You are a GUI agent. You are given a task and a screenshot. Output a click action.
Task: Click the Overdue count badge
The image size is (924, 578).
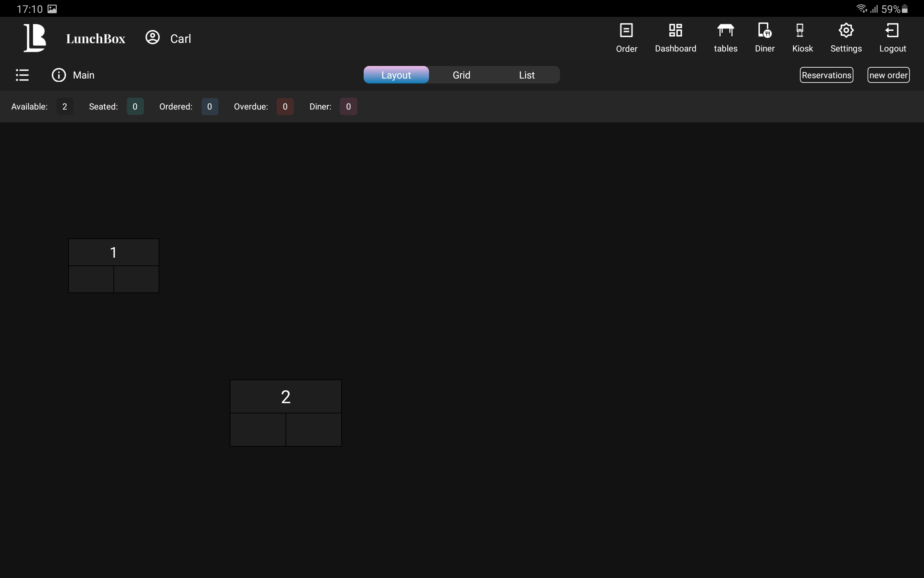[285, 107]
